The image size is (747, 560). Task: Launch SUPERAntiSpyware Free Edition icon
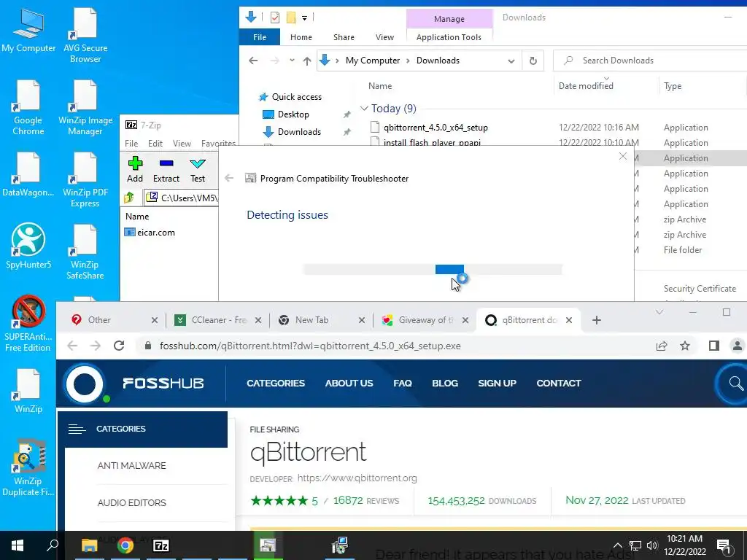28,324
